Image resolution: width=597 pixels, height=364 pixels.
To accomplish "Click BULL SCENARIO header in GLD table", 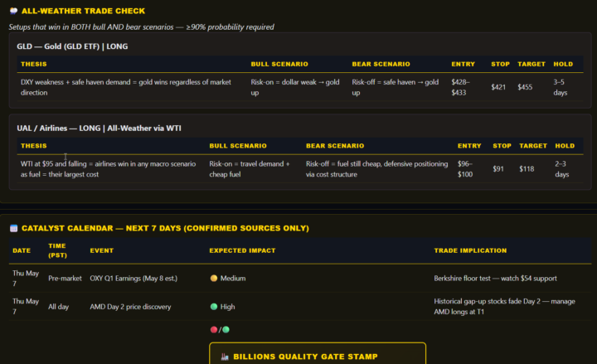I will [x=279, y=64].
